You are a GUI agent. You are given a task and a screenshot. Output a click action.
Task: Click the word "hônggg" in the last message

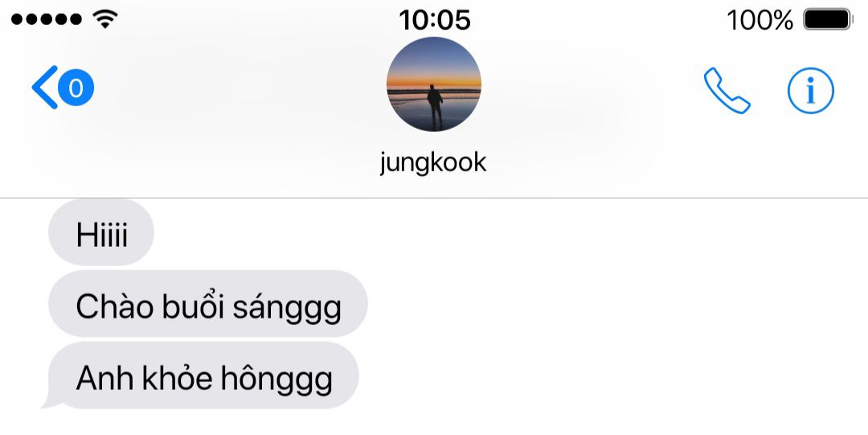(x=276, y=379)
